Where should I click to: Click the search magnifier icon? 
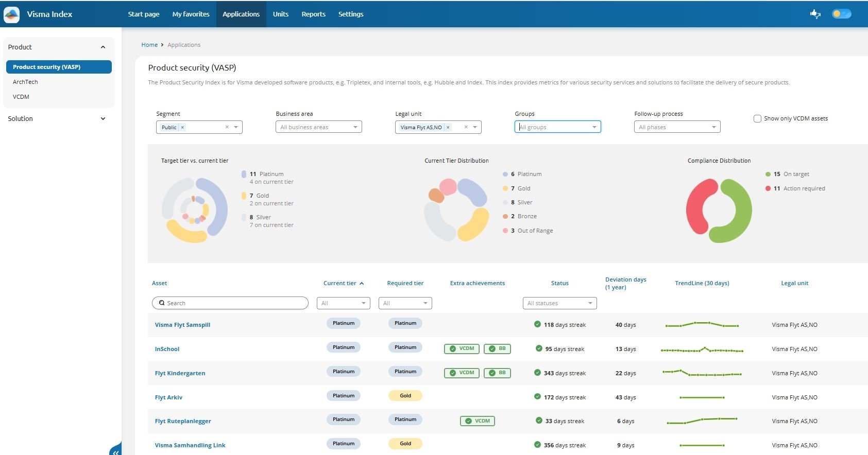click(162, 303)
